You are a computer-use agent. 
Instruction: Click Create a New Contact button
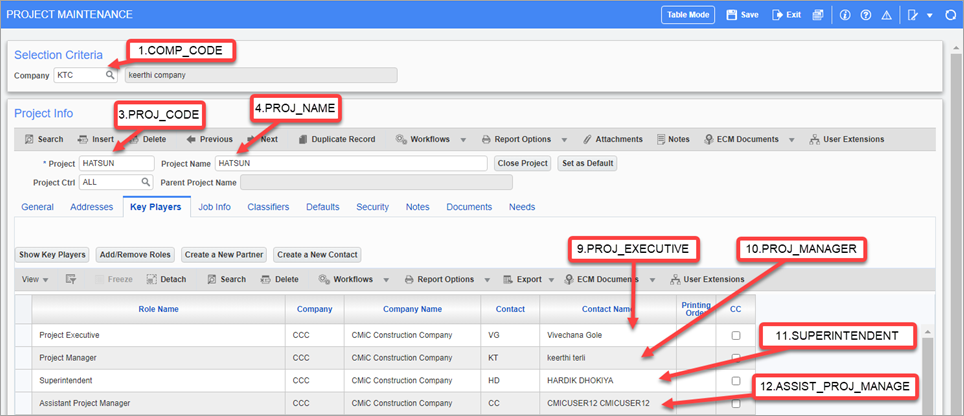[317, 254]
